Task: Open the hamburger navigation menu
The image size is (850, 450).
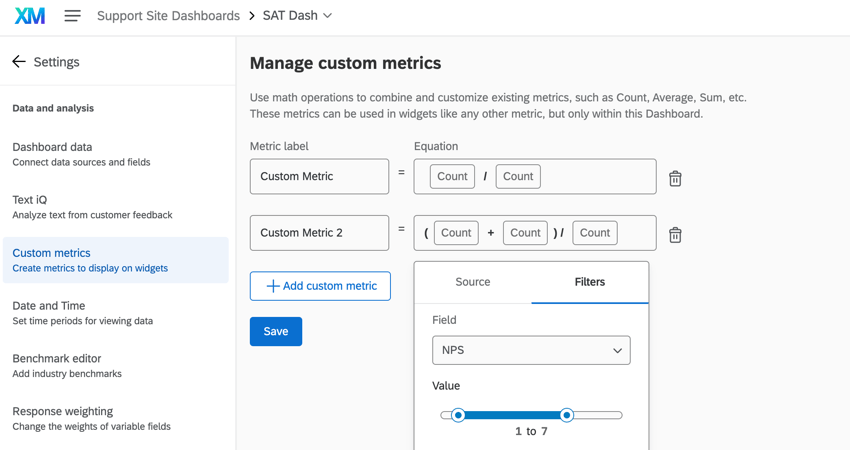Action: [72, 16]
